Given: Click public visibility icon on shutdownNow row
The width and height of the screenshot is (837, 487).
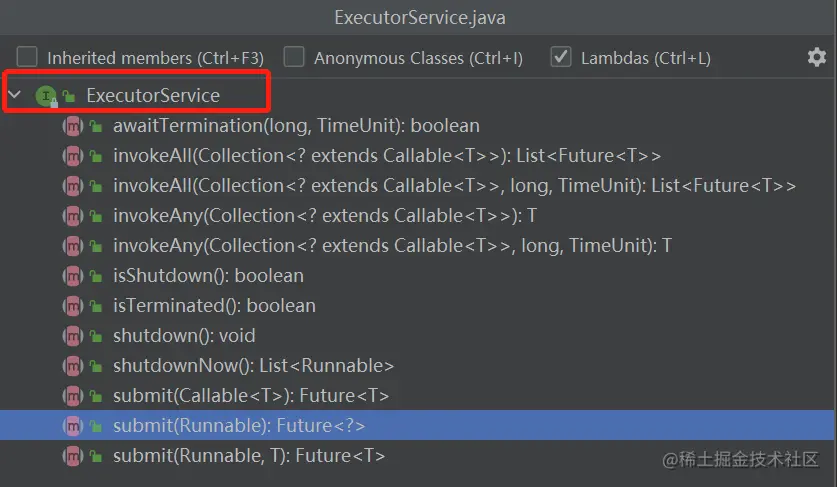Looking at the screenshot, I should (x=96, y=366).
